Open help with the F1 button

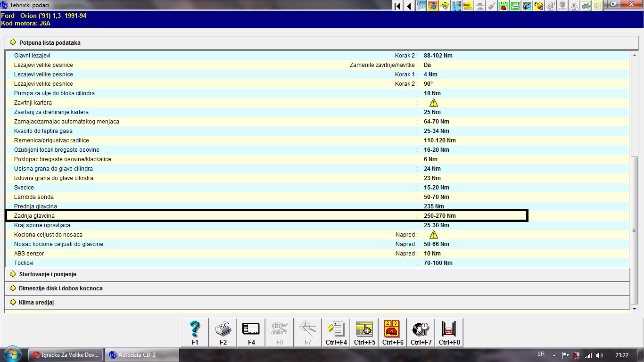pyautogui.click(x=195, y=333)
